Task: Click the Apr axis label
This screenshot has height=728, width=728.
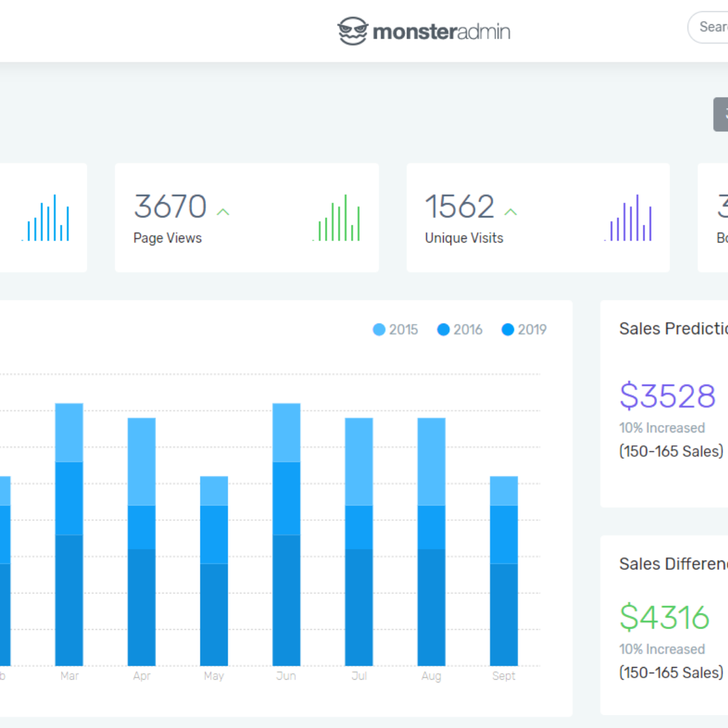Action: pyautogui.click(x=142, y=676)
